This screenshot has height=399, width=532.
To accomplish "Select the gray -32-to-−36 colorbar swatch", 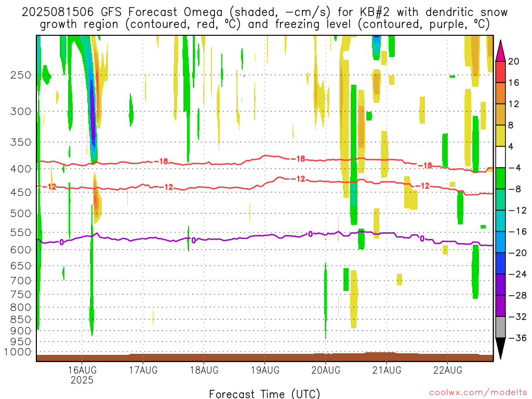I will (500, 327).
